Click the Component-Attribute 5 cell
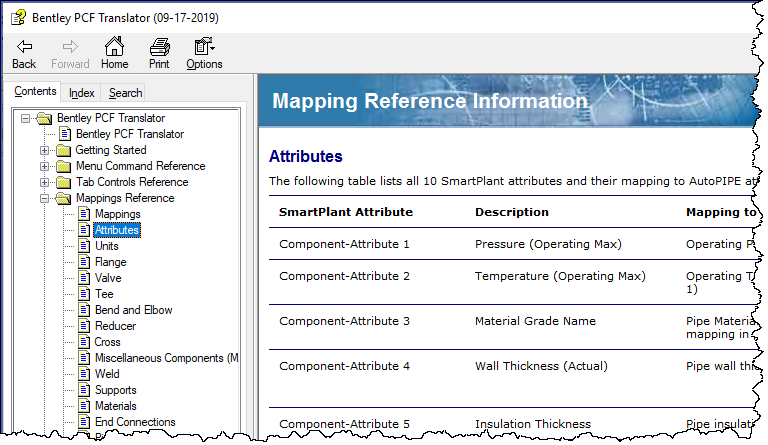The width and height of the screenshot is (768, 445). (x=344, y=424)
